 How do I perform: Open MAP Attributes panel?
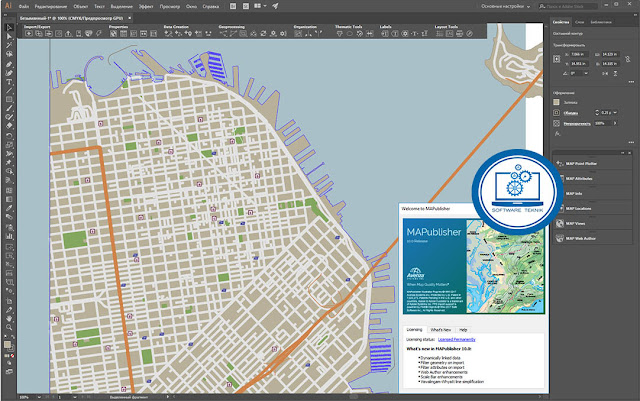(x=592, y=178)
